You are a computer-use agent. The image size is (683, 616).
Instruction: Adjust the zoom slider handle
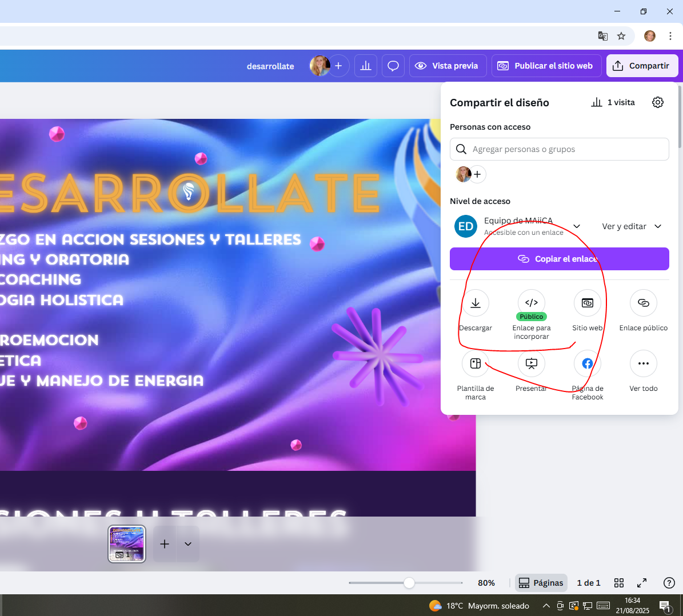(x=409, y=583)
